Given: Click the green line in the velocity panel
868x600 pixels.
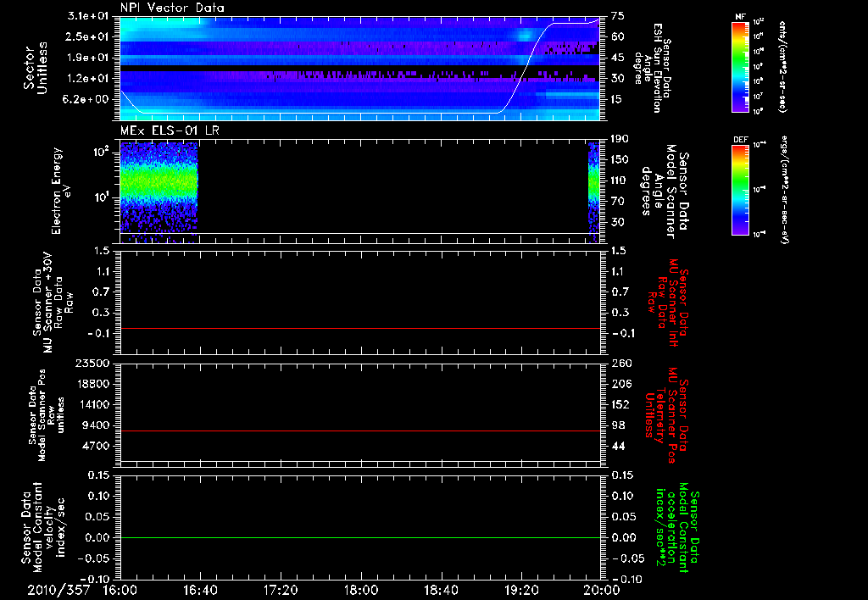Looking at the screenshot, I should click(x=360, y=537).
